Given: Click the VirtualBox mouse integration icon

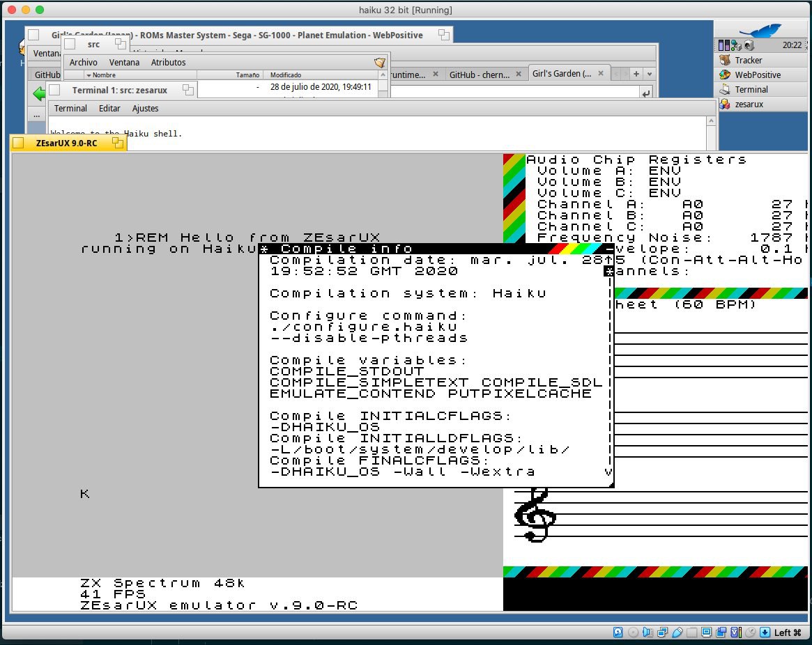Looking at the screenshot, I should tap(751, 632).
